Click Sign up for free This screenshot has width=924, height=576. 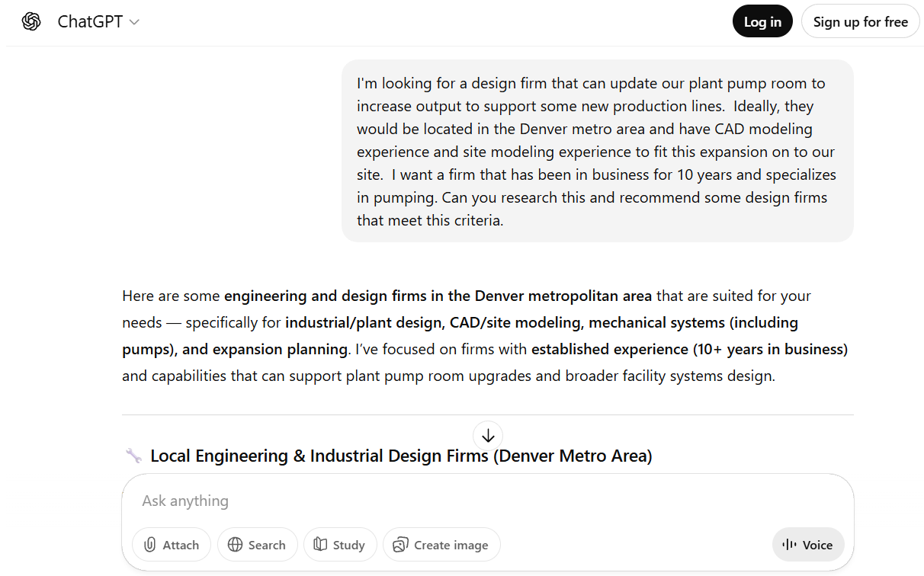[860, 22]
